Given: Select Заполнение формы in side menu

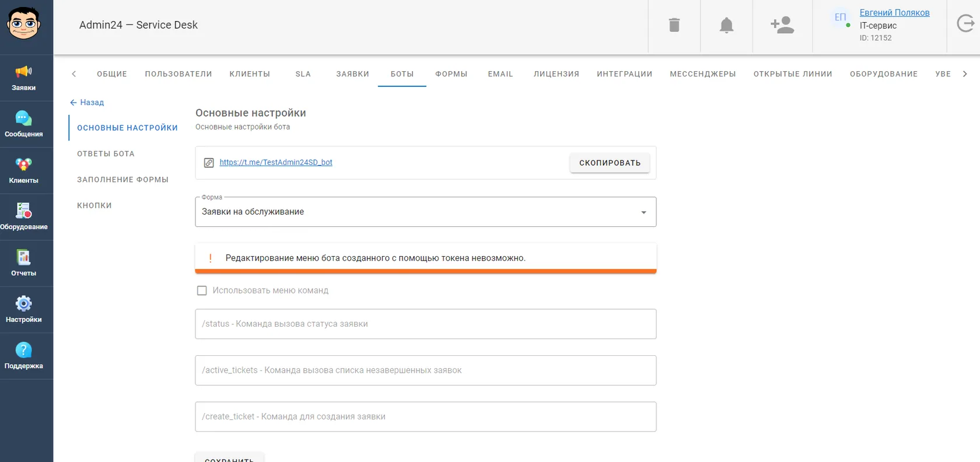Looking at the screenshot, I should [x=123, y=180].
